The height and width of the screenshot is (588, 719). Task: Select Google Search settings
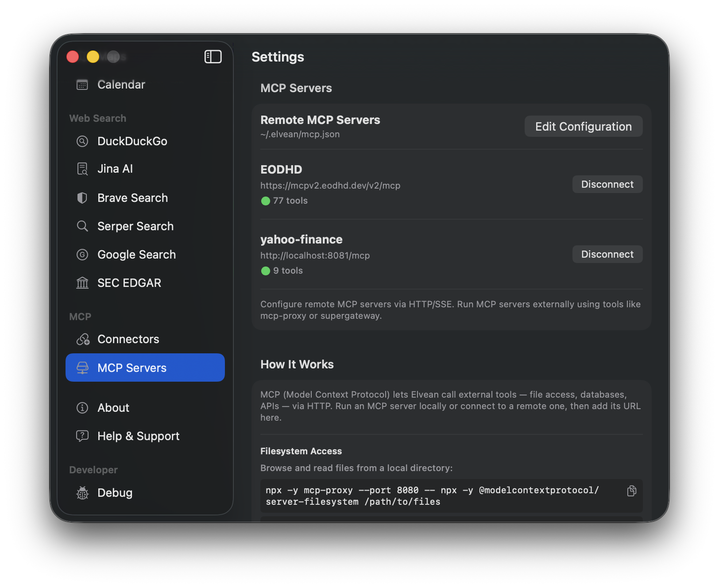tap(145, 255)
